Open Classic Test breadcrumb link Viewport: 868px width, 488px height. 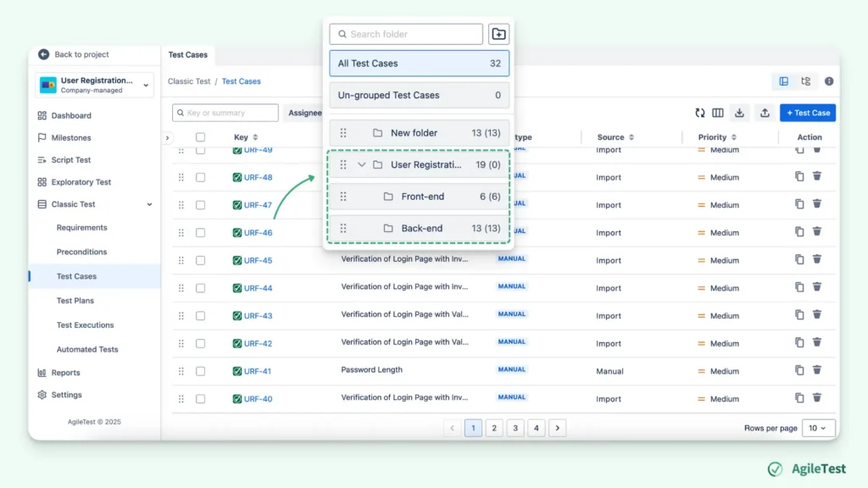(x=189, y=81)
